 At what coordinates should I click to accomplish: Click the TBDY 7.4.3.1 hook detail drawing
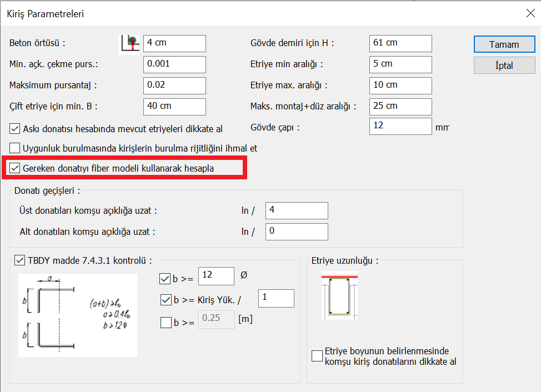[77, 315]
